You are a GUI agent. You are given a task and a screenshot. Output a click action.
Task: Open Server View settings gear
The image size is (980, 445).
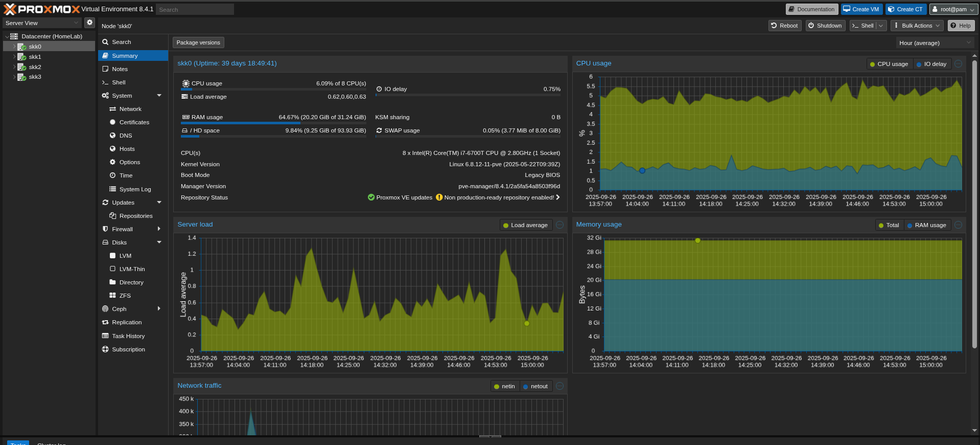tap(89, 23)
